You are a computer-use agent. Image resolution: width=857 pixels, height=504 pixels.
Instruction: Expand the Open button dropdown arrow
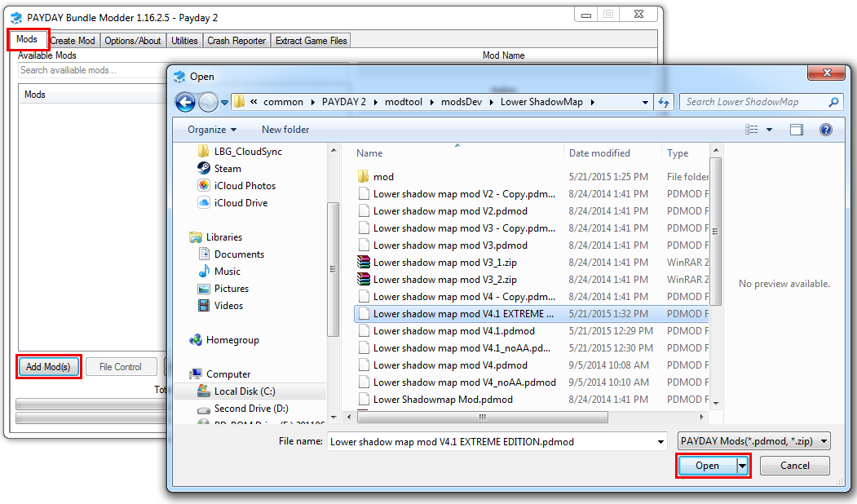742,466
